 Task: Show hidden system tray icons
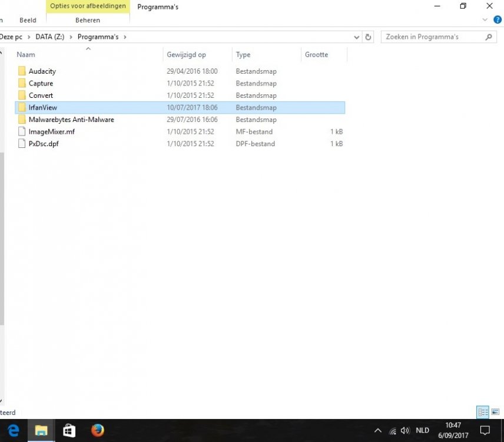378,431
